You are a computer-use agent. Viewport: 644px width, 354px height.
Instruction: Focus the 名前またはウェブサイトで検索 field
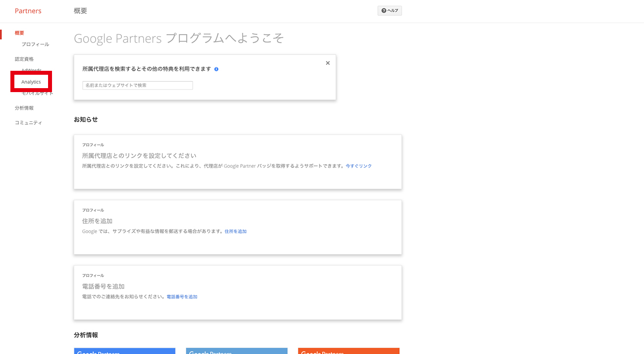tap(138, 85)
